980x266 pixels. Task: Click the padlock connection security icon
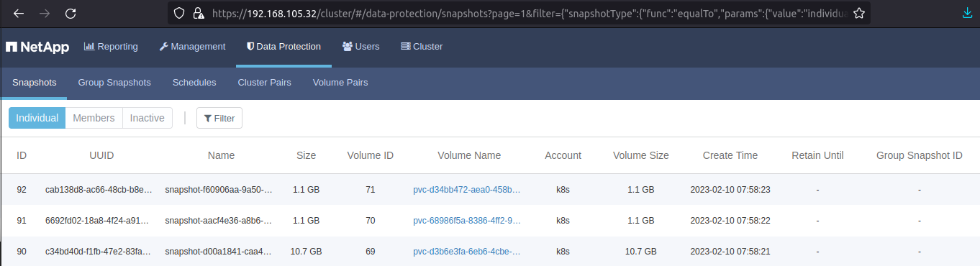click(x=199, y=13)
